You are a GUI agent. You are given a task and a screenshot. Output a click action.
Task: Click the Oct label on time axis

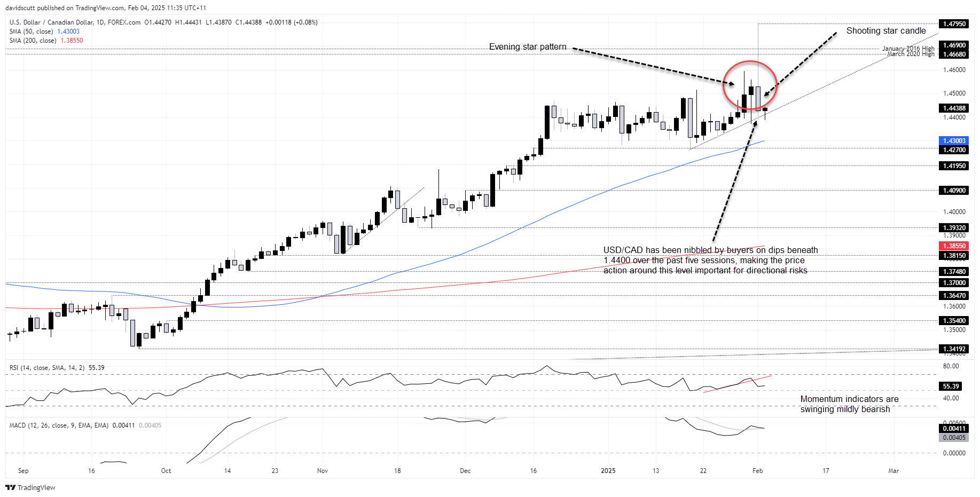pos(166,471)
